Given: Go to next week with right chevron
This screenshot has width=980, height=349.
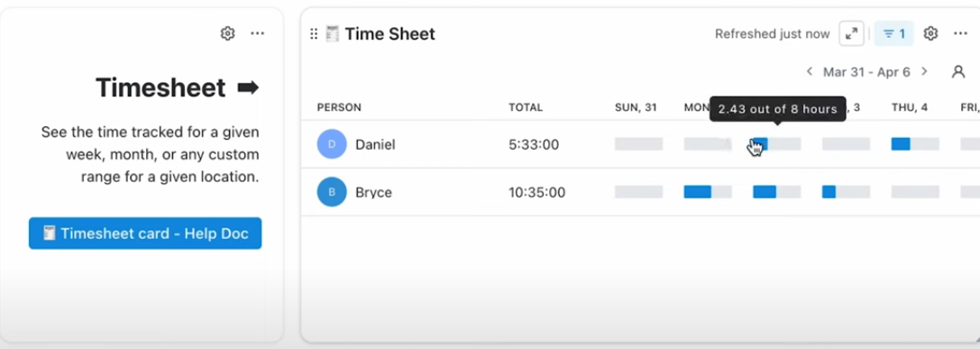Looking at the screenshot, I should [924, 72].
